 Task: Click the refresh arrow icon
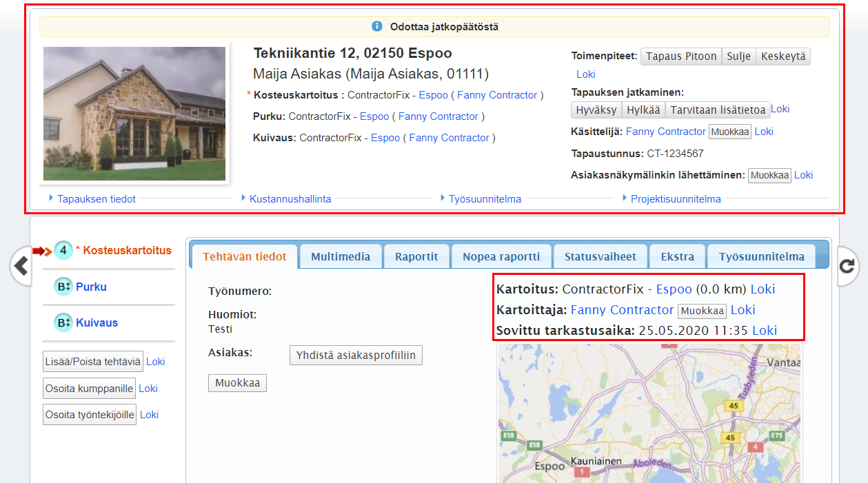click(x=849, y=266)
